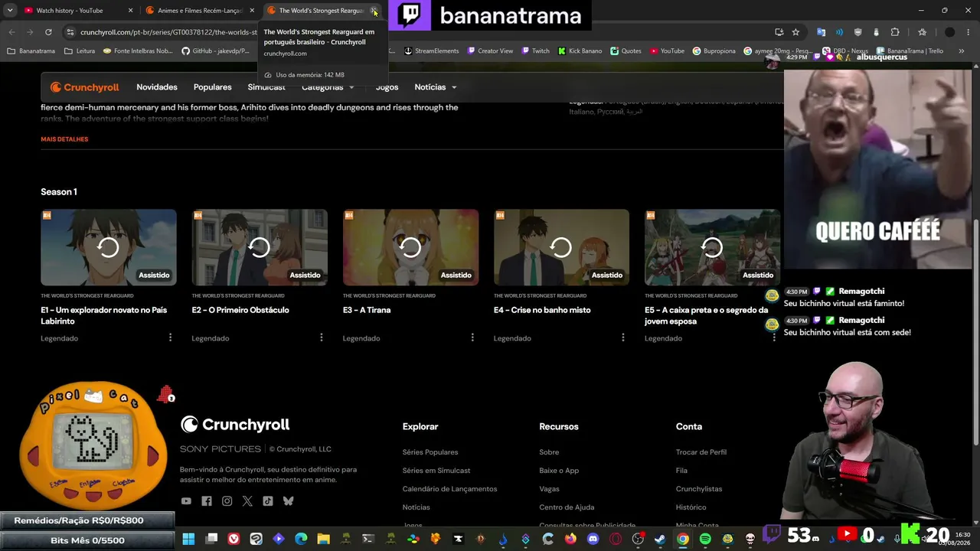Screen dimensions: 980x551
Task: Open Leitura bookmark folder
Action: 80,51
